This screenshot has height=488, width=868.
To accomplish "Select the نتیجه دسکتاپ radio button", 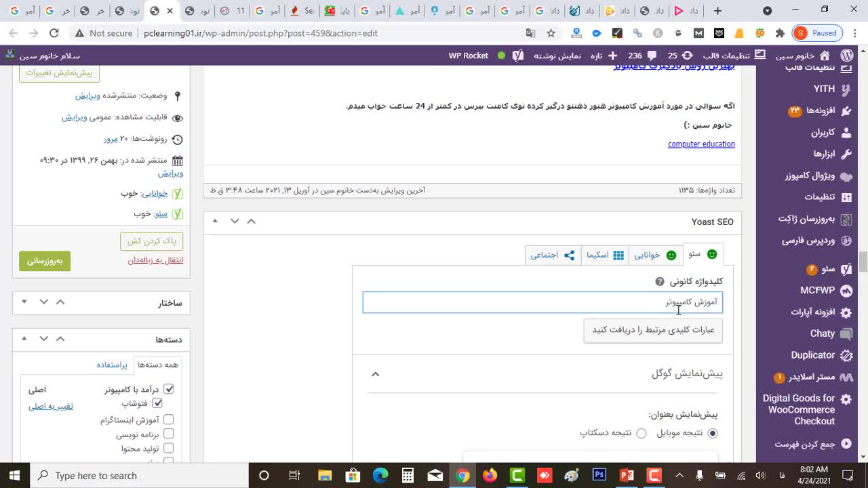I will (x=642, y=433).
